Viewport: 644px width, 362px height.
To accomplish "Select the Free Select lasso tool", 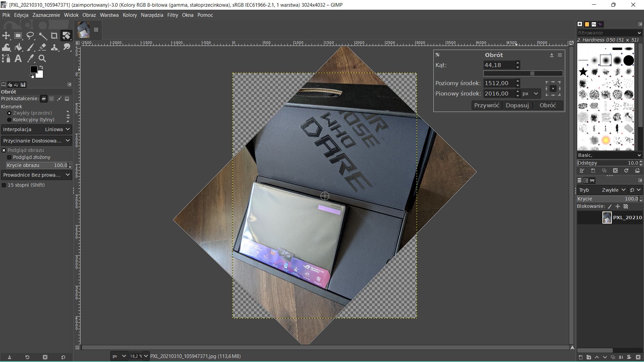I will click(31, 36).
